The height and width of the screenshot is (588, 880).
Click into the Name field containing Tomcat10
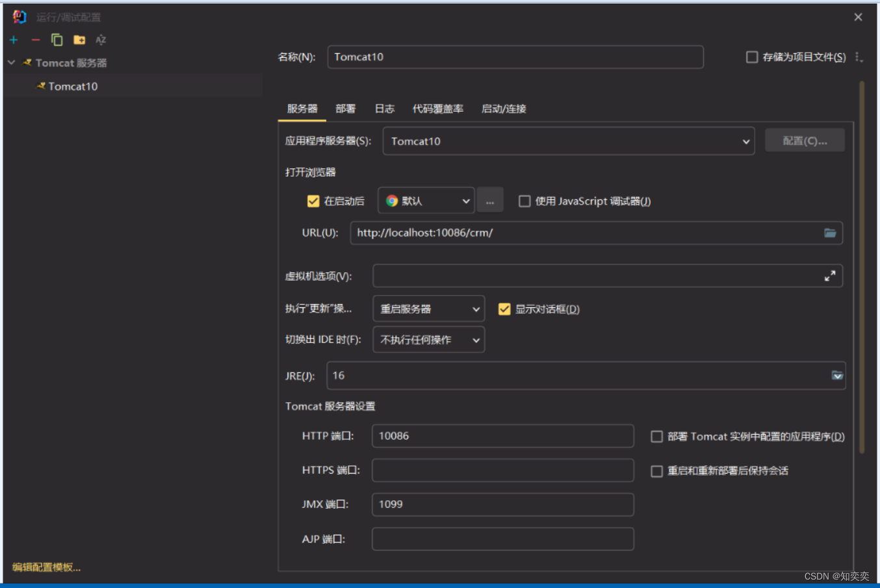coord(515,57)
